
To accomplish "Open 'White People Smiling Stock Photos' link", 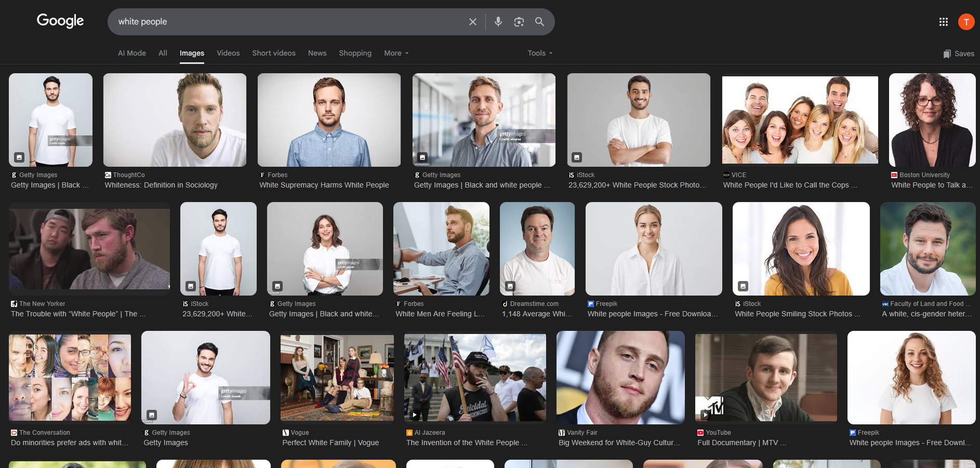I will pos(798,314).
